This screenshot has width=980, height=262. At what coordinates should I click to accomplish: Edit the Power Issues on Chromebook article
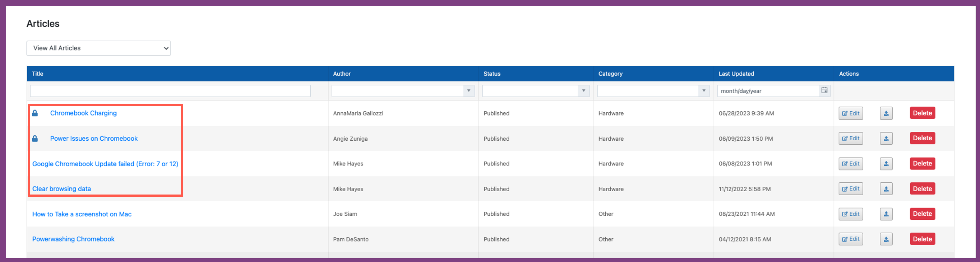click(851, 139)
